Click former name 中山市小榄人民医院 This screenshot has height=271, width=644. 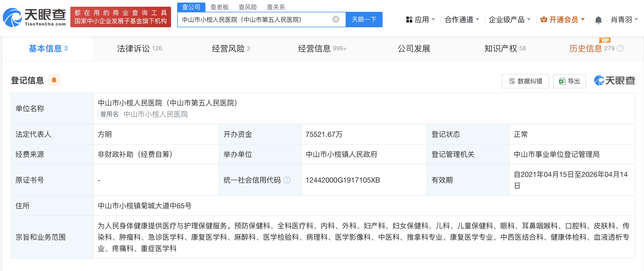(x=156, y=114)
